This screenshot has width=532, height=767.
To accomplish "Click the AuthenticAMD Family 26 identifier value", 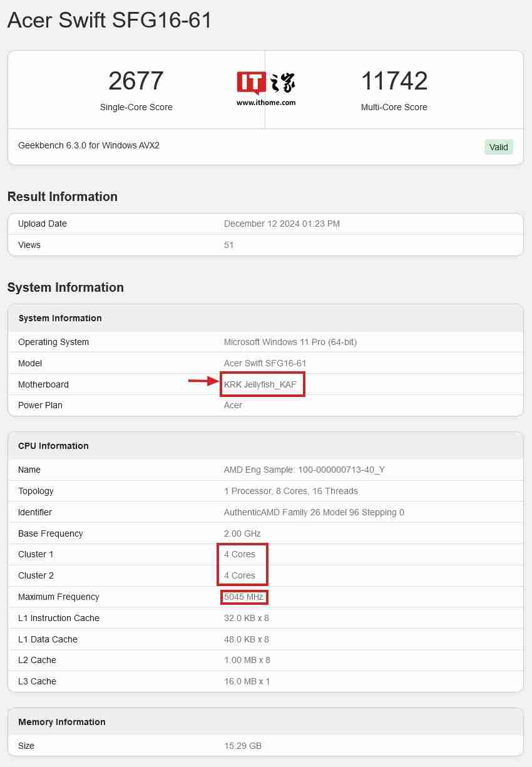I will coord(314,512).
